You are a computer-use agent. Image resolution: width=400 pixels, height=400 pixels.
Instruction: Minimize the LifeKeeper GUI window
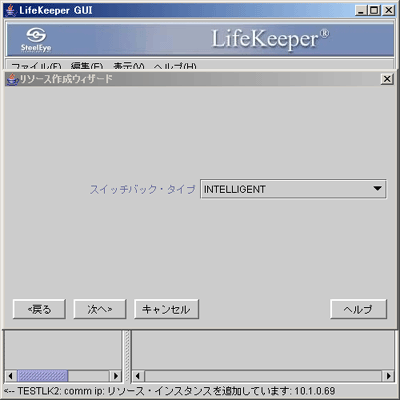pyautogui.click(x=361, y=10)
